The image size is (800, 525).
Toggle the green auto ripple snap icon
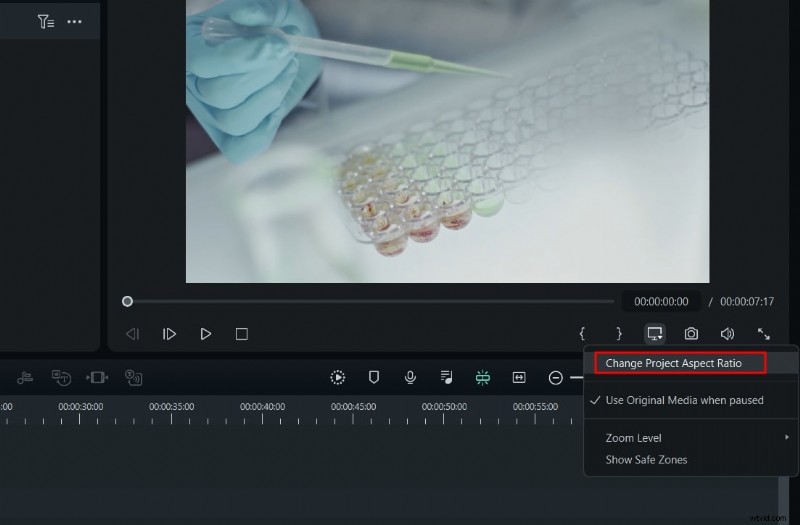pyautogui.click(x=483, y=378)
